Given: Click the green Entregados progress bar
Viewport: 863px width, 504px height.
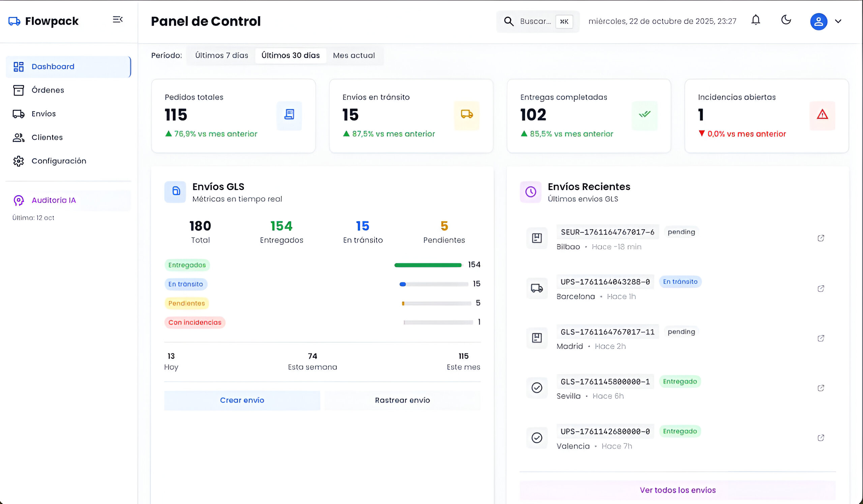Looking at the screenshot, I should (x=428, y=265).
